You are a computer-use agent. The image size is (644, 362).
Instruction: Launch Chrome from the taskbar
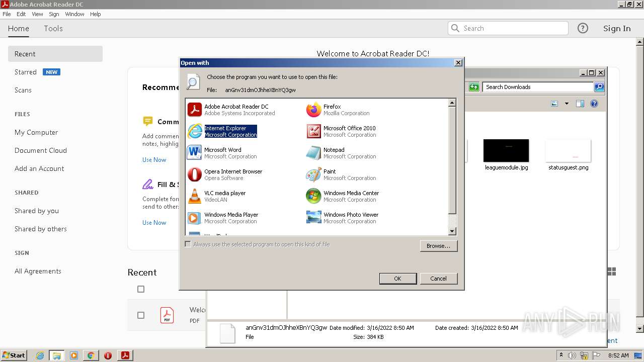pos(91,355)
